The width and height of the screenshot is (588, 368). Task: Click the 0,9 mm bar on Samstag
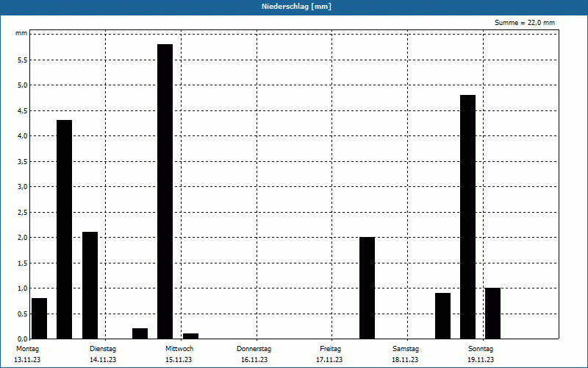pos(443,316)
